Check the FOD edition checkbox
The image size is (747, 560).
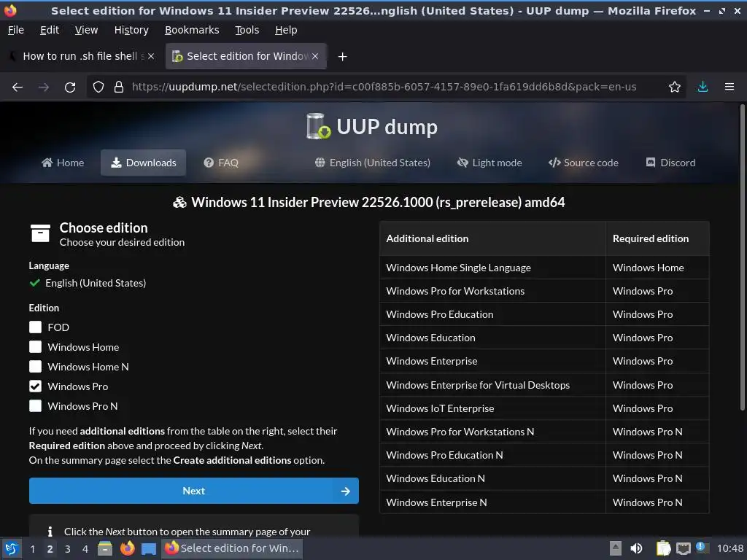coord(35,327)
